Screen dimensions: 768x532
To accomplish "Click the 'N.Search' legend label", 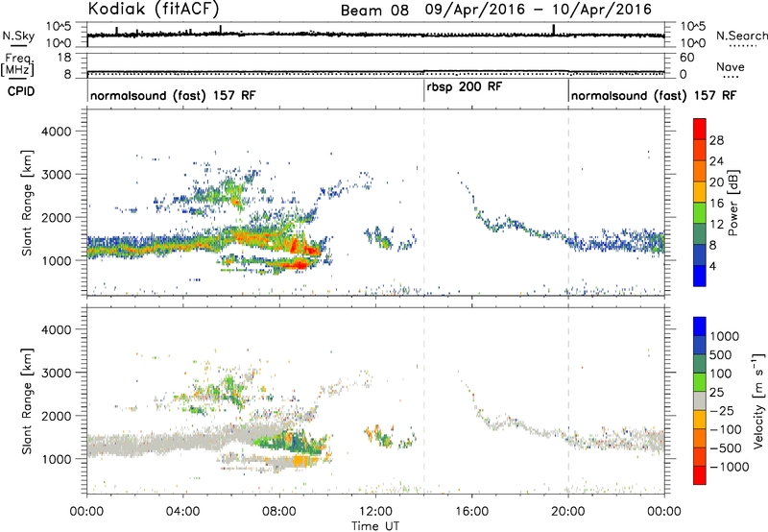I will point(741,36).
